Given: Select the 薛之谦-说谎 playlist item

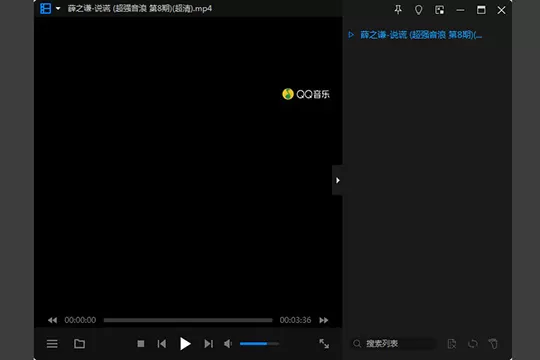Looking at the screenshot, I should pyautogui.click(x=421, y=35).
